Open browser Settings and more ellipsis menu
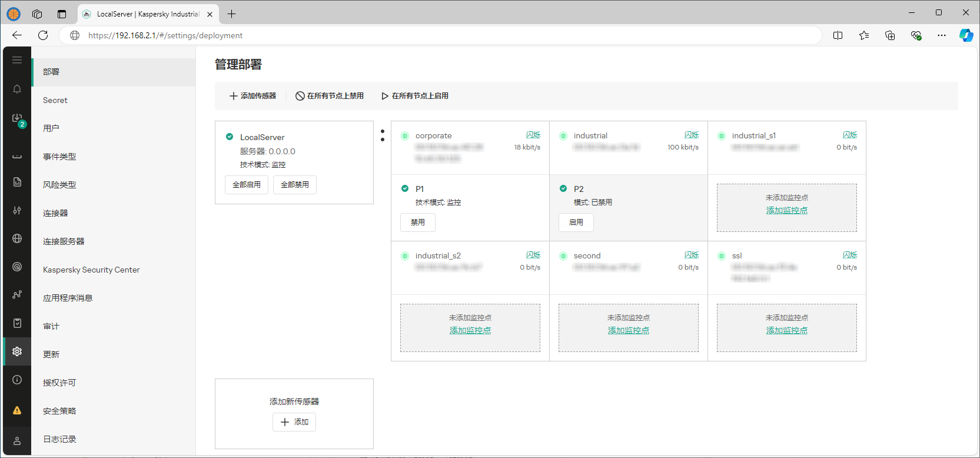The height and width of the screenshot is (458, 980). (942, 35)
